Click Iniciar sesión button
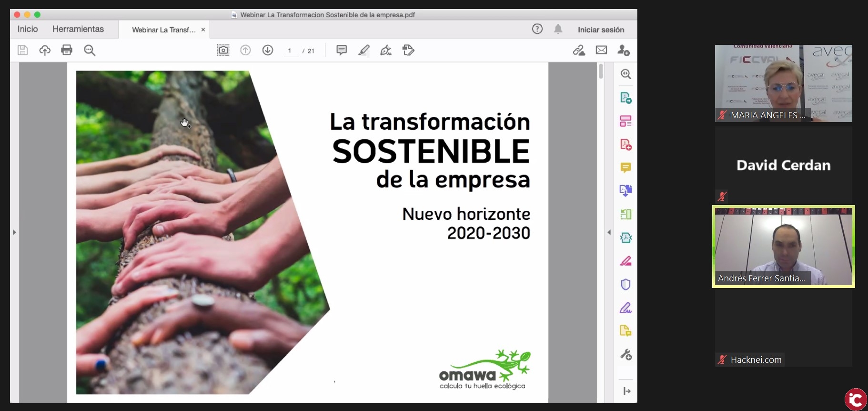The width and height of the screenshot is (868, 411). pyautogui.click(x=601, y=30)
